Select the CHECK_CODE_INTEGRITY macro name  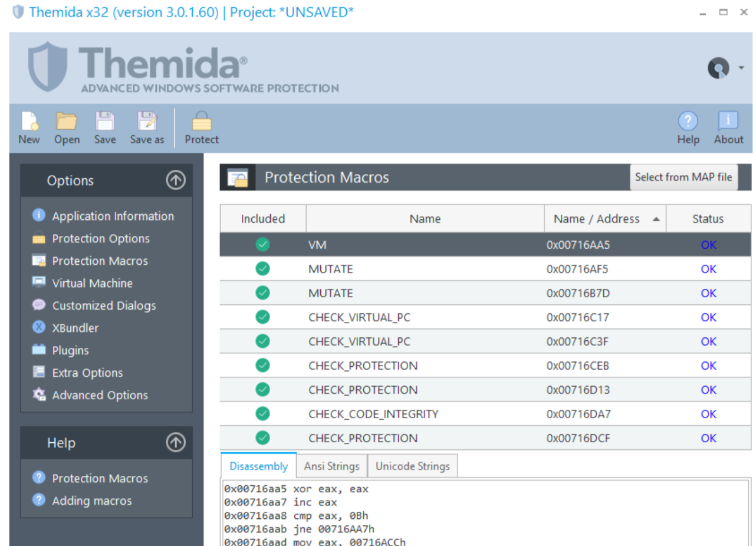click(373, 414)
